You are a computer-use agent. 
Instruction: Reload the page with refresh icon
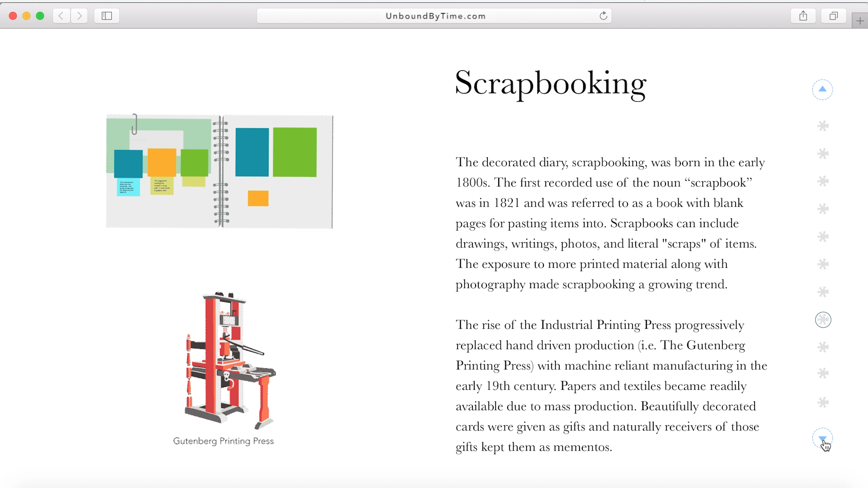(x=603, y=16)
